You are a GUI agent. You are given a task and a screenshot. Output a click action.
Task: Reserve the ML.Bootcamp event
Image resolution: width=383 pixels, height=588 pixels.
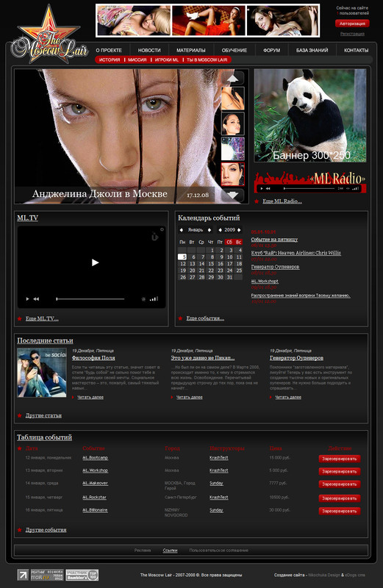340,459
